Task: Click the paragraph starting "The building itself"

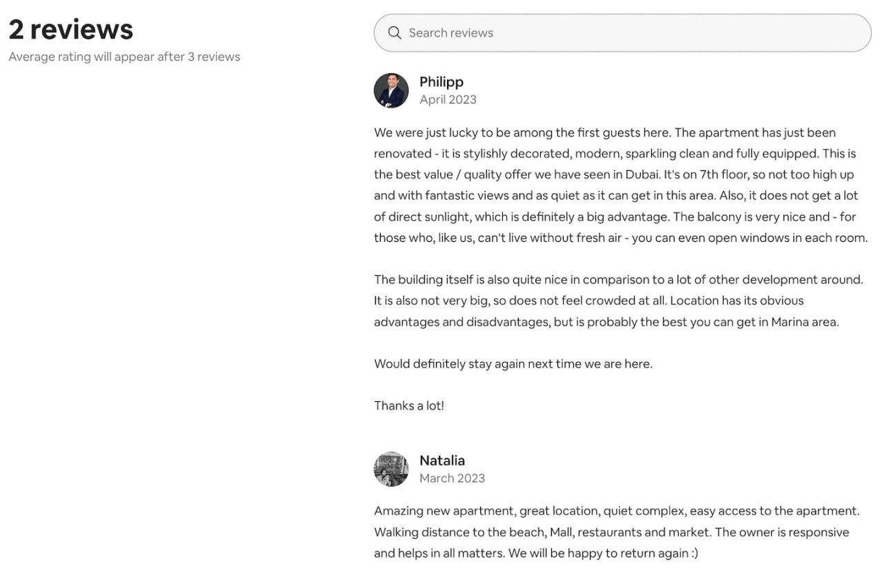Action: click(x=618, y=301)
